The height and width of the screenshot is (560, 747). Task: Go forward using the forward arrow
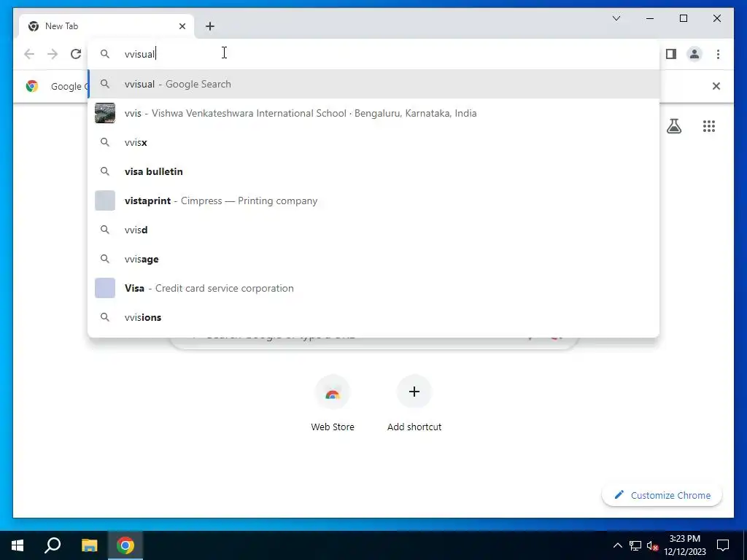click(x=53, y=54)
